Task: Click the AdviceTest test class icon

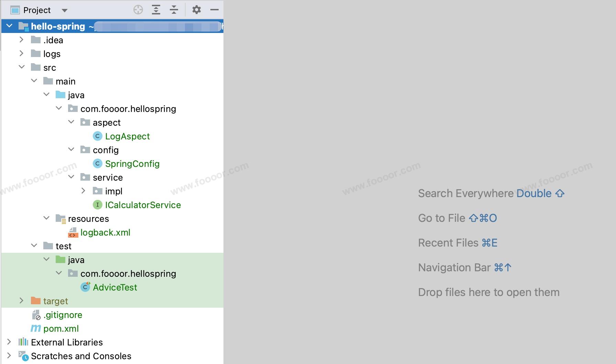Action: point(85,287)
